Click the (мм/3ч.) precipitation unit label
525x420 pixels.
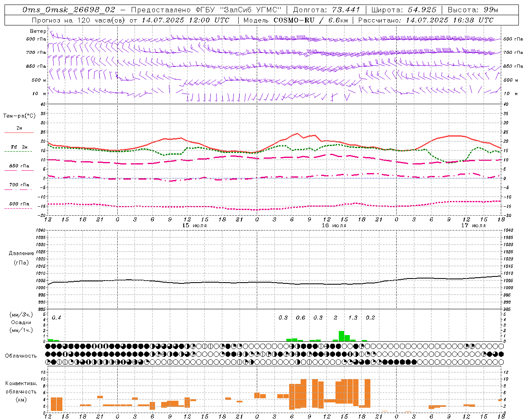21,315
